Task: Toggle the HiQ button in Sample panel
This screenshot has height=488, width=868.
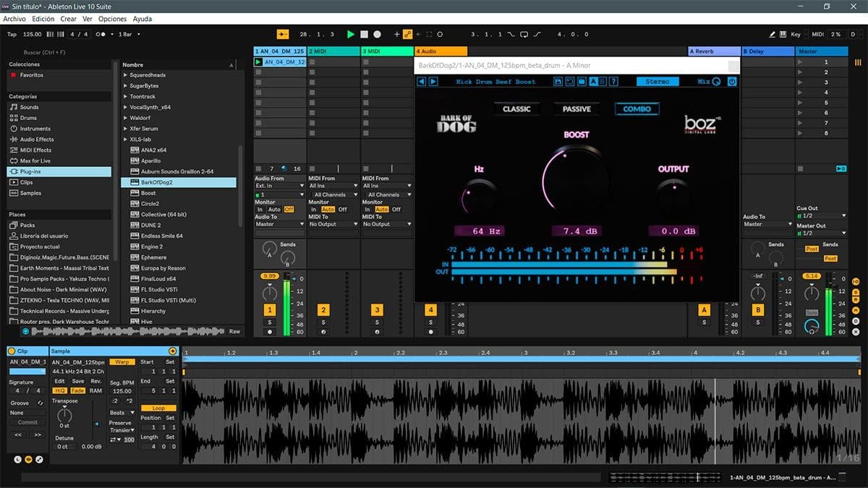Action: 60,390
